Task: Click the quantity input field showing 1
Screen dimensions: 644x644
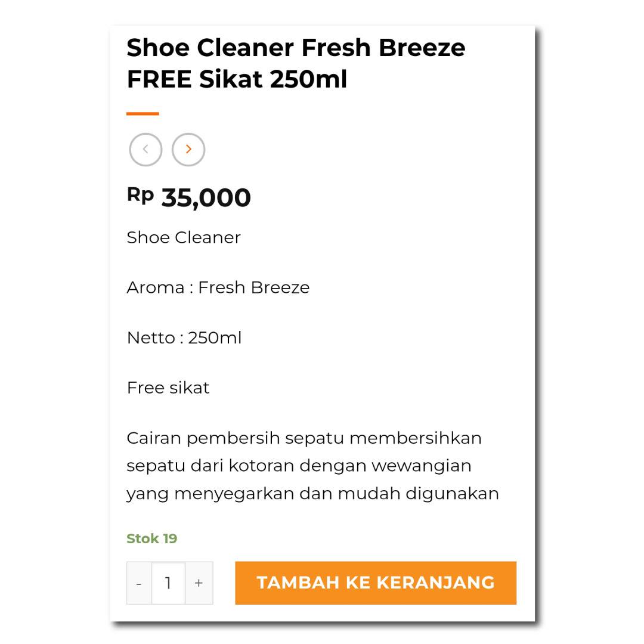Action: pos(168,583)
